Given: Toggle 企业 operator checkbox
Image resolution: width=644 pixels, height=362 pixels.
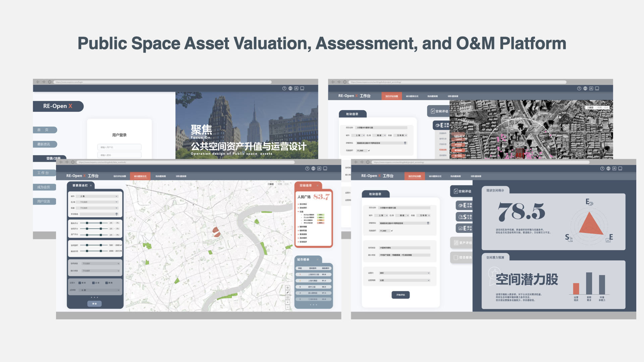Looking at the screenshot, I should 94,283.
